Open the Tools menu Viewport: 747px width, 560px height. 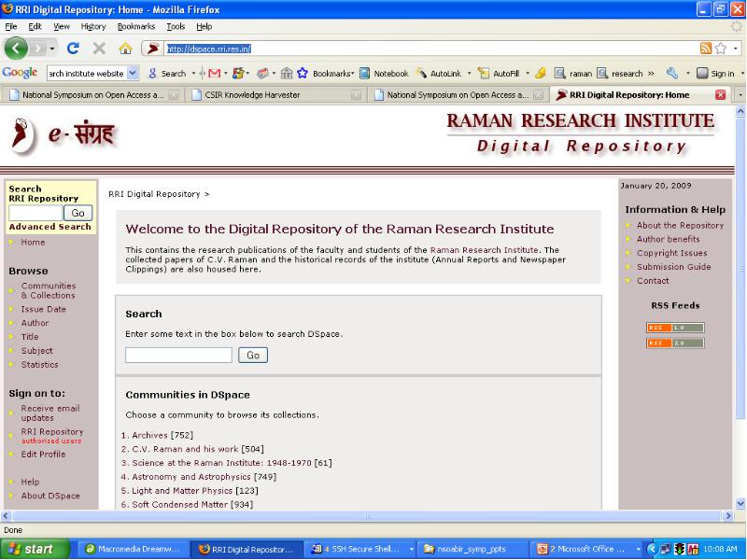click(176, 27)
